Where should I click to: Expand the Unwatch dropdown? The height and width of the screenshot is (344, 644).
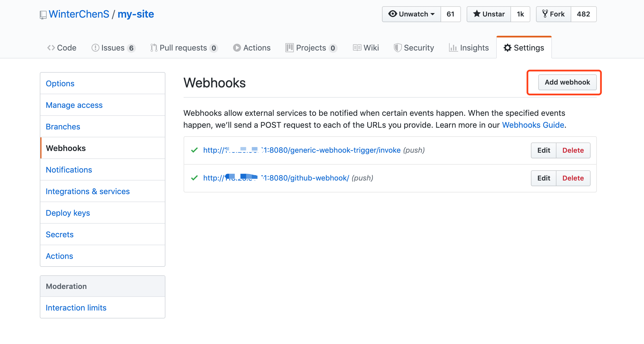click(412, 14)
